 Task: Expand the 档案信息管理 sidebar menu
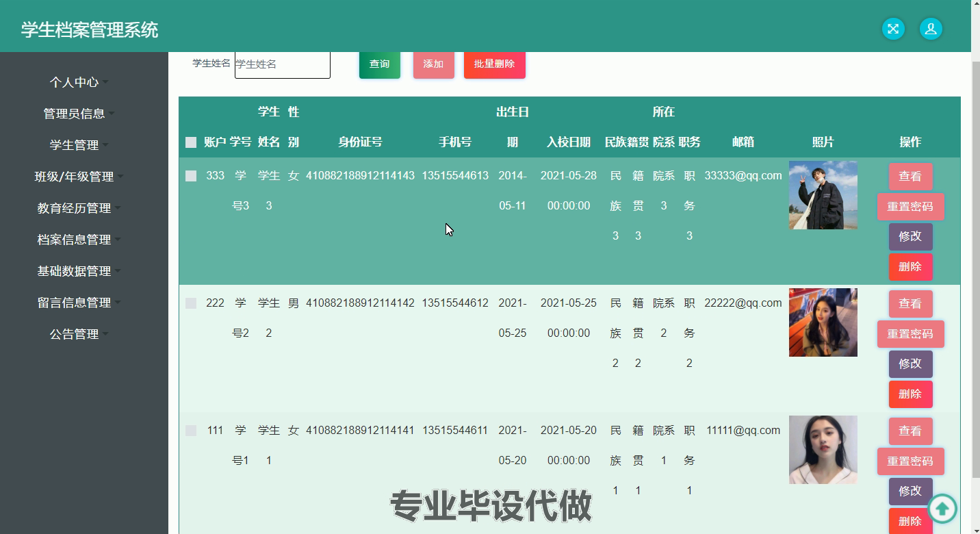click(x=79, y=240)
